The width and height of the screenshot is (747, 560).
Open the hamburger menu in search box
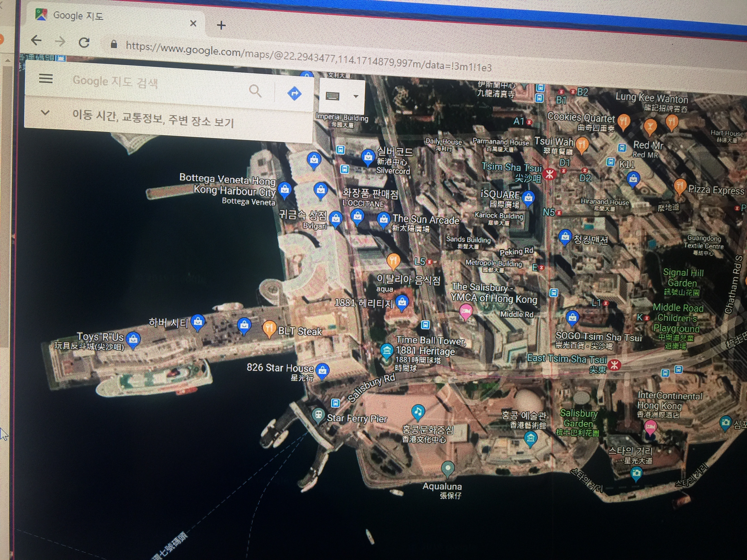(x=46, y=79)
